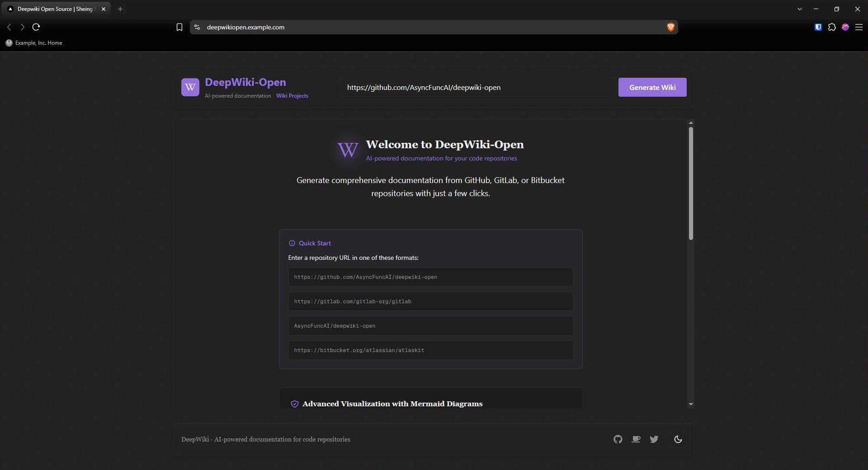868x470 pixels.
Task: Click the coffee cup icon in the footer
Action: click(x=636, y=439)
